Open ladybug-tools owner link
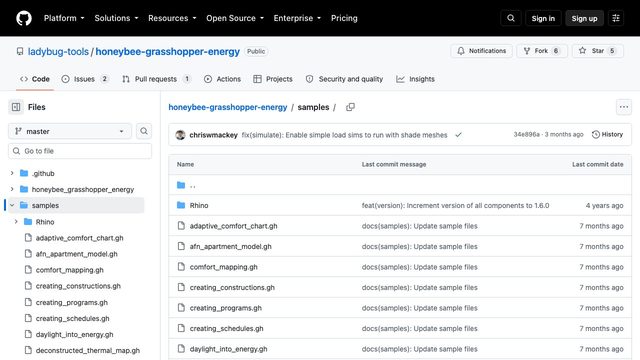640x360 pixels. [58, 52]
